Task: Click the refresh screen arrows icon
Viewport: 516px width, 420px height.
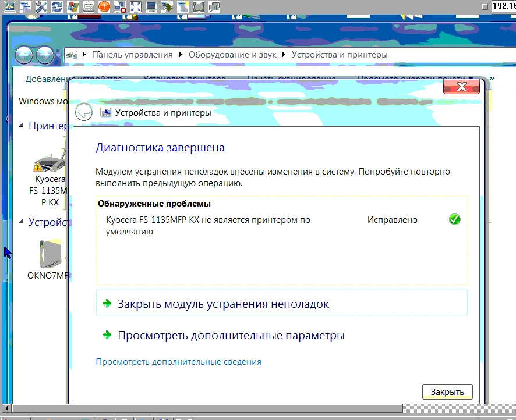Action: click(x=57, y=6)
